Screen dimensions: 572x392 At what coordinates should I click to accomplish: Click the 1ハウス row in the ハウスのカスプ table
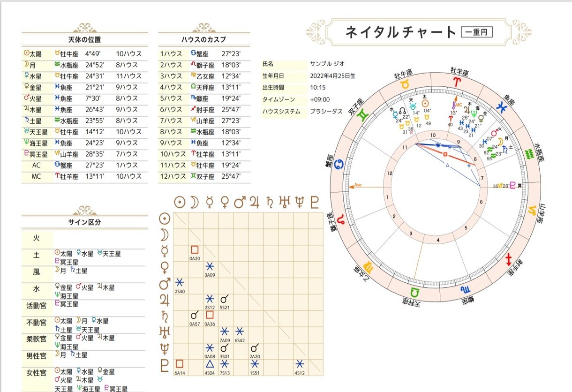pyautogui.click(x=204, y=54)
